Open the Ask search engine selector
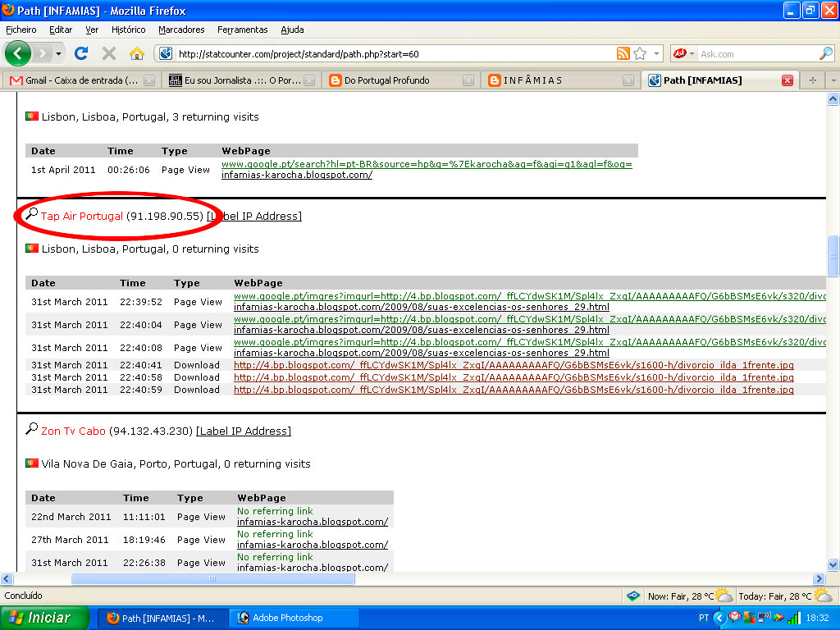Image resolution: width=840 pixels, height=630 pixels. (x=684, y=53)
